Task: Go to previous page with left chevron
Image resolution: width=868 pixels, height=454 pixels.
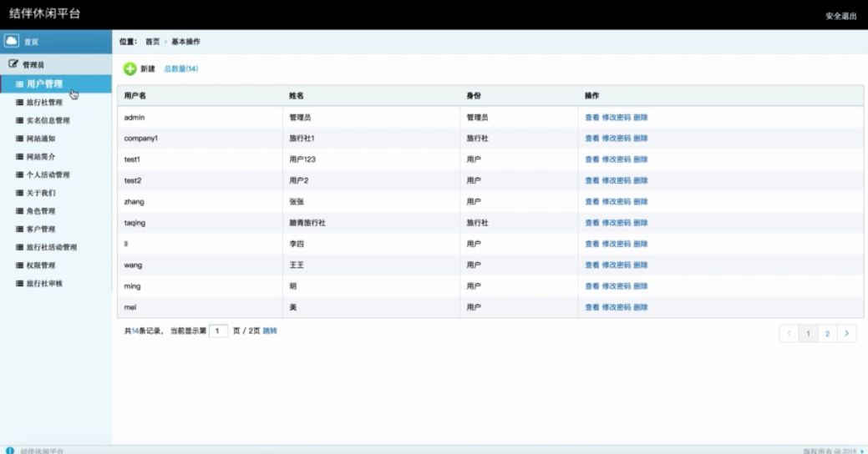Action: [x=789, y=333]
